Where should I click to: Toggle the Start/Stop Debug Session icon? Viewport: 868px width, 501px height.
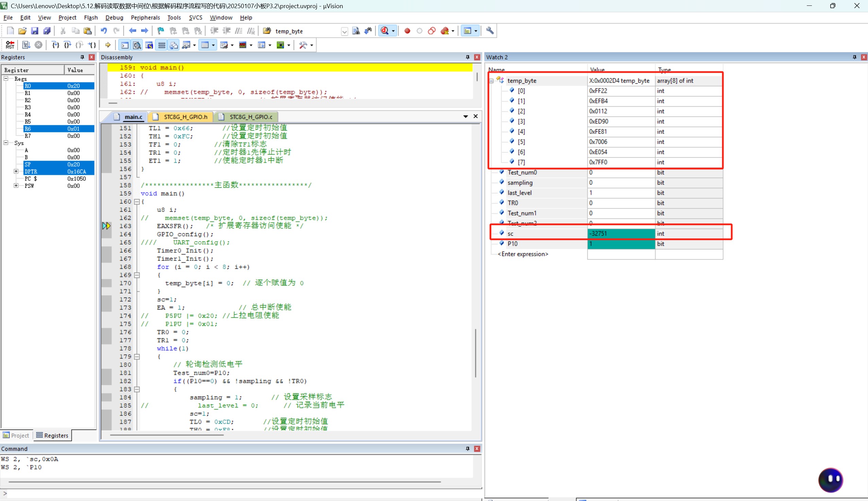pos(385,31)
